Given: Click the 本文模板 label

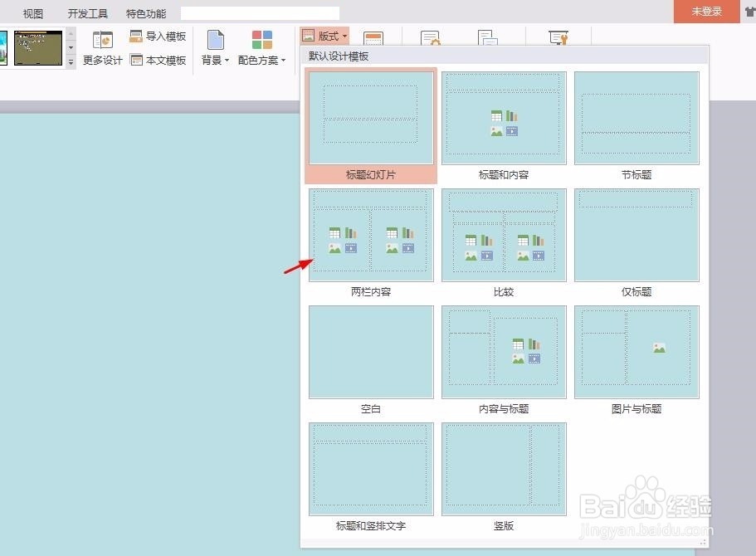Looking at the screenshot, I should click(166, 61).
